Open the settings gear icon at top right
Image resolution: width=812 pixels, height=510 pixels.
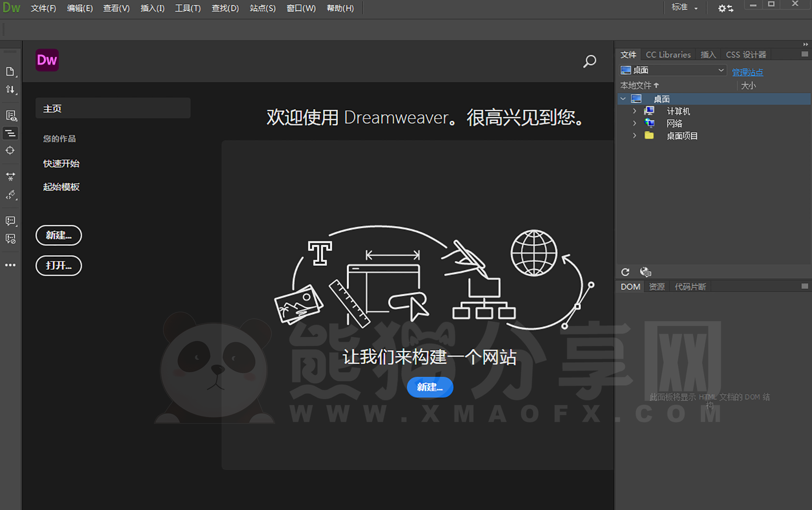724,8
